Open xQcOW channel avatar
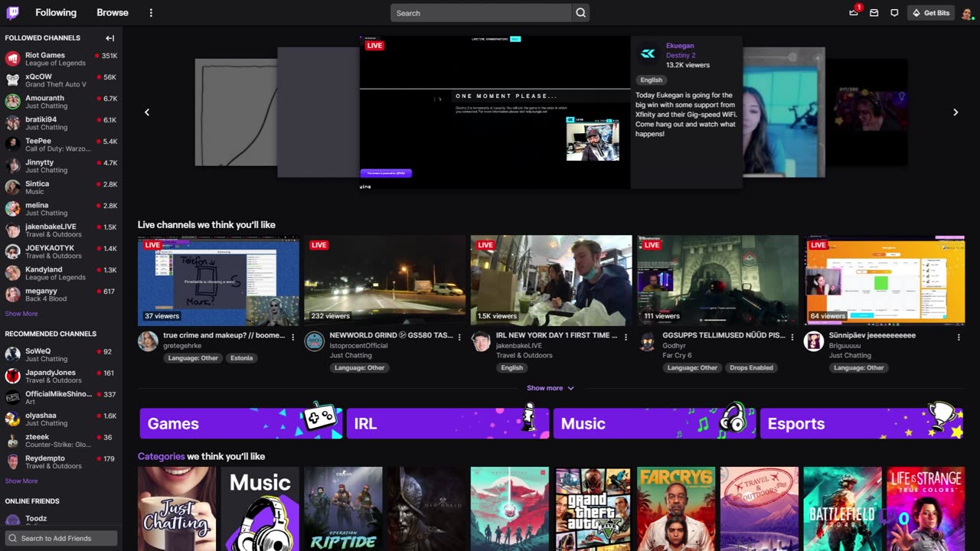This screenshot has width=980, height=551. 12,80
